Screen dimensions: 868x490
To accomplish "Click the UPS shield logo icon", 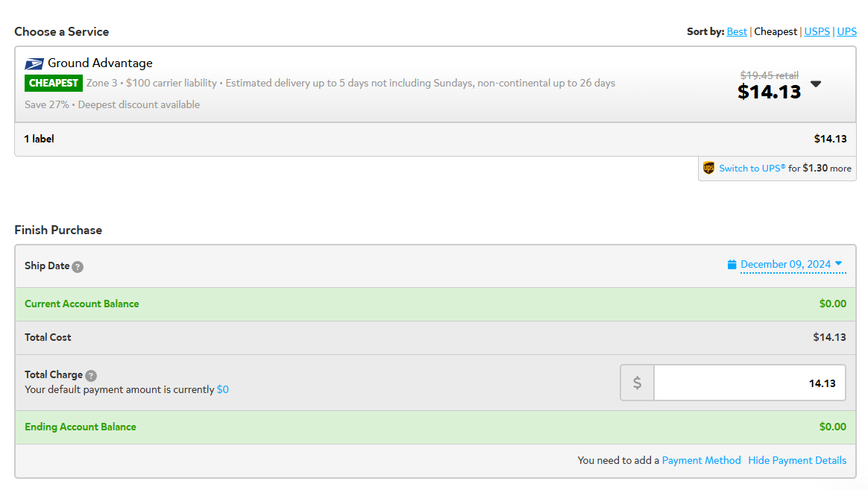I will [x=708, y=168].
